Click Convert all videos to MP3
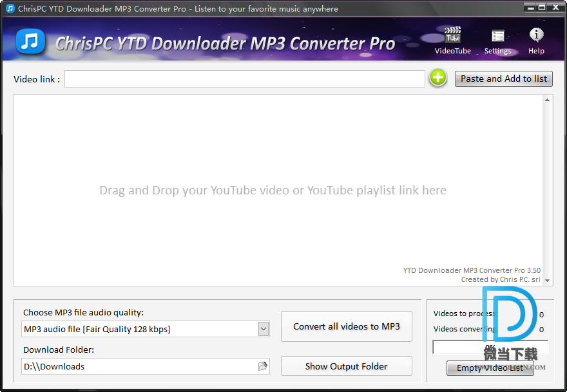The image size is (567, 392). click(347, 326)
